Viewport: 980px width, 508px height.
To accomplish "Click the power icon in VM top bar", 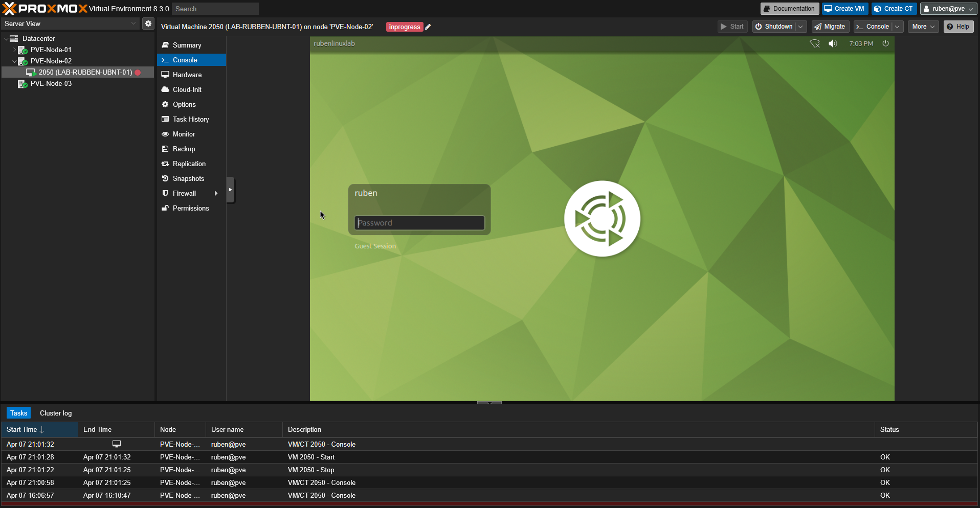I will 885,43.
